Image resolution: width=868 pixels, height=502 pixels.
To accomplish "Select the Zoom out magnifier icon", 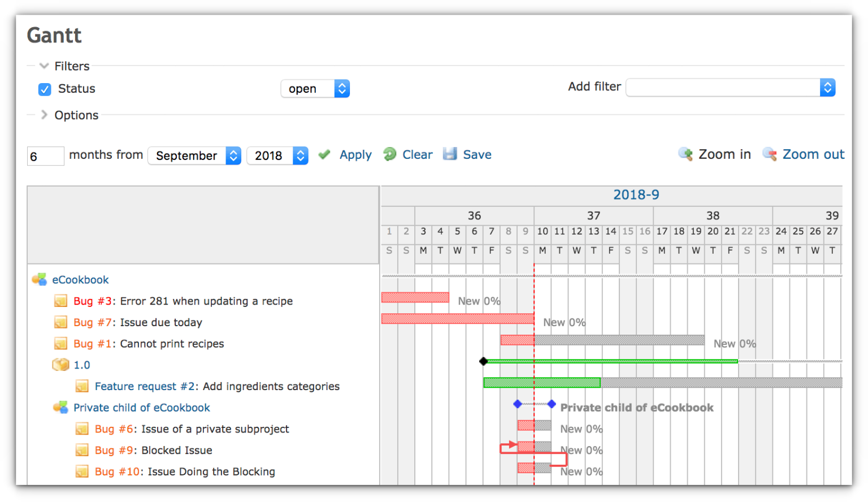I will point(769,154).
